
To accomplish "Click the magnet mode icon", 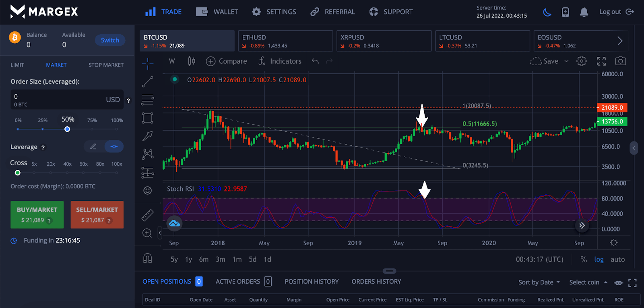I will pos(147,258).
